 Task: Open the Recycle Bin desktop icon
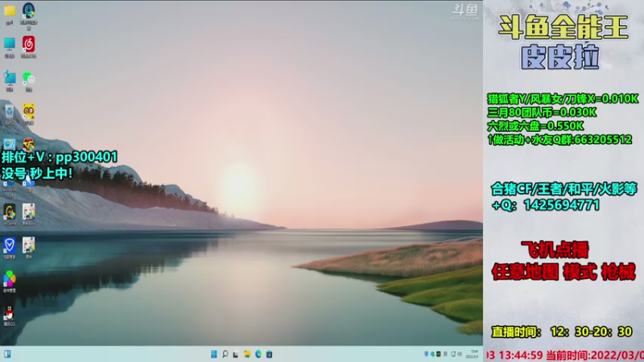tap(10, 111)
